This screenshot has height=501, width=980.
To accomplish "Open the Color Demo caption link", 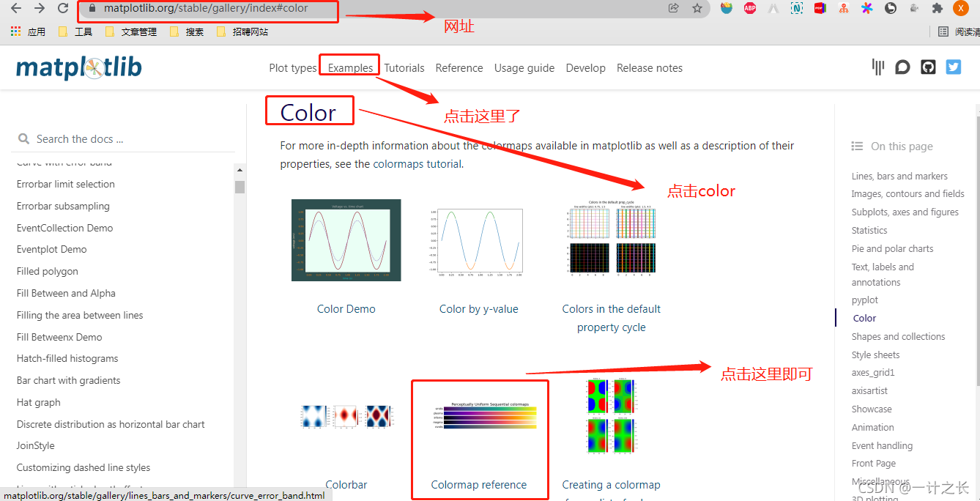I will pyautogui.click(x=346, y=309).
